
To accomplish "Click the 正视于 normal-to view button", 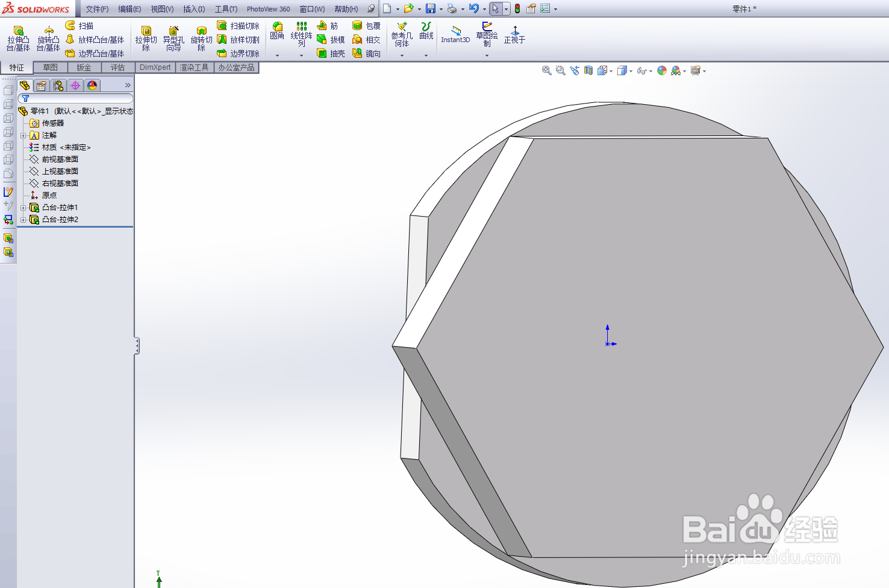I will tap(515, 35).
